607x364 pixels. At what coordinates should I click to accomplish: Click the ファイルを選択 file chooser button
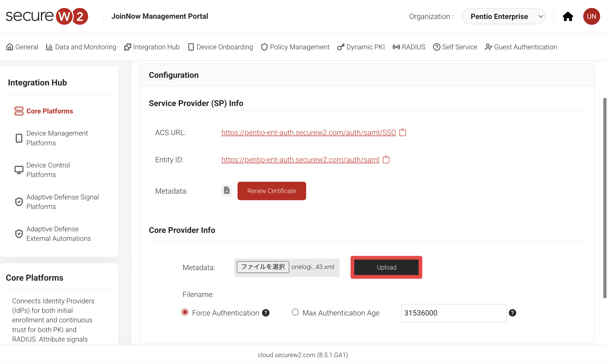(x=263, y=267)
